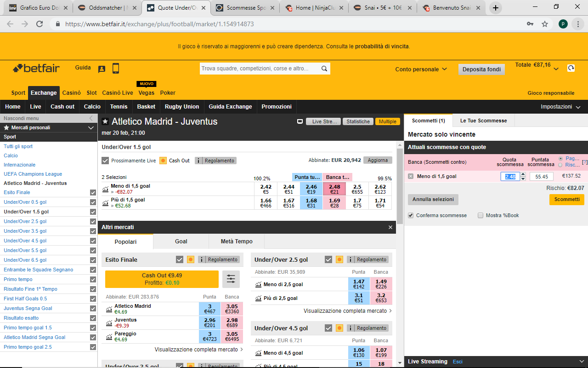Open the Impostazioni dropdown
The width and height of the screenshot is (588, 368).
[561, 107]
